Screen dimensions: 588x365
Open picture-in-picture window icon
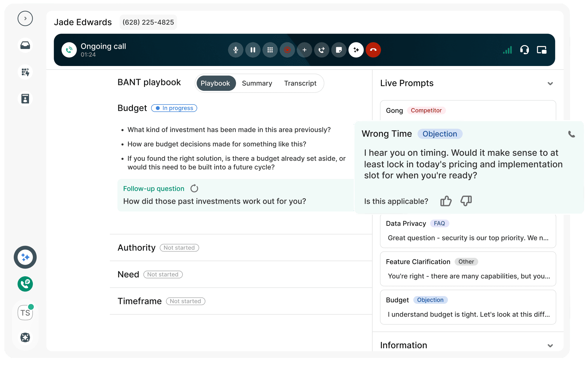(x=542, y=50)
